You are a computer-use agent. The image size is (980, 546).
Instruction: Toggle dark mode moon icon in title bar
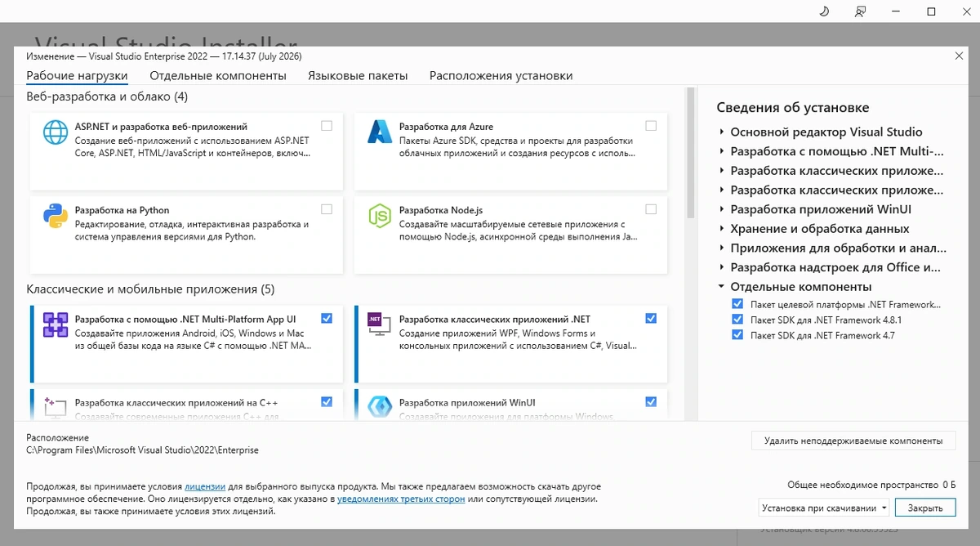tap(824, 11)
